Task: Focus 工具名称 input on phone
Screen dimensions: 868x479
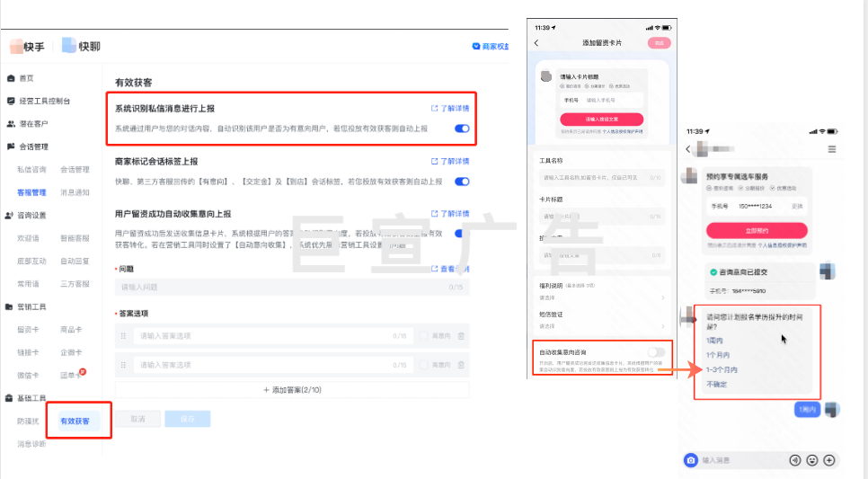Action: click(602, 178)
